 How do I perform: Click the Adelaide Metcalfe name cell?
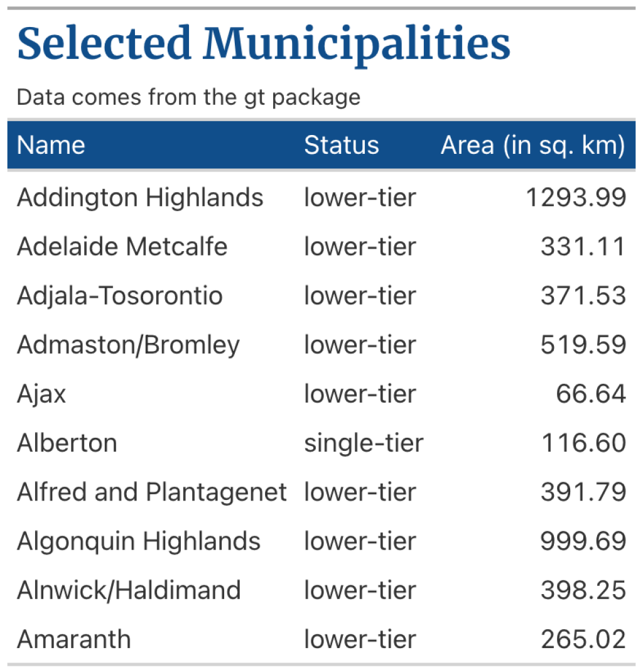(122, 247)
